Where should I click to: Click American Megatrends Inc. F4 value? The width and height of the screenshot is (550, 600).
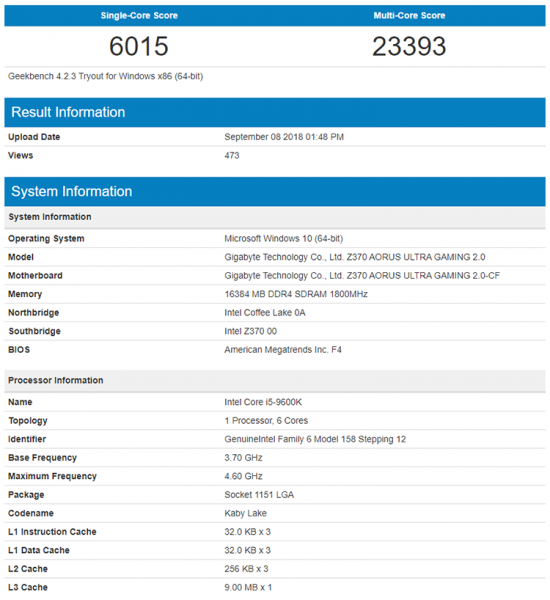(x=283, y=350)
